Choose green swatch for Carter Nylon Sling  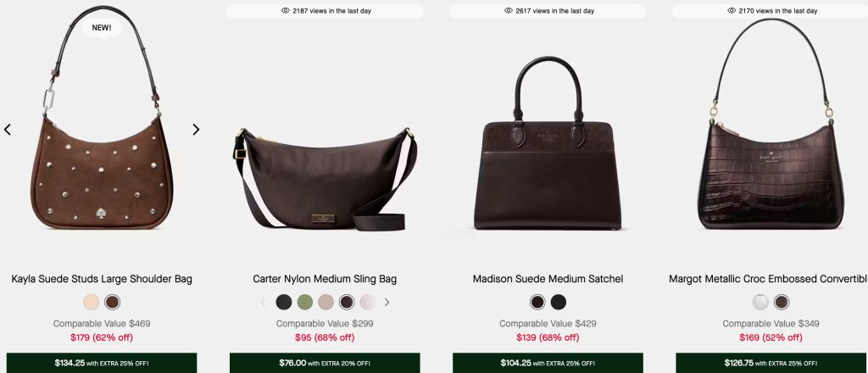coord(305,302)
